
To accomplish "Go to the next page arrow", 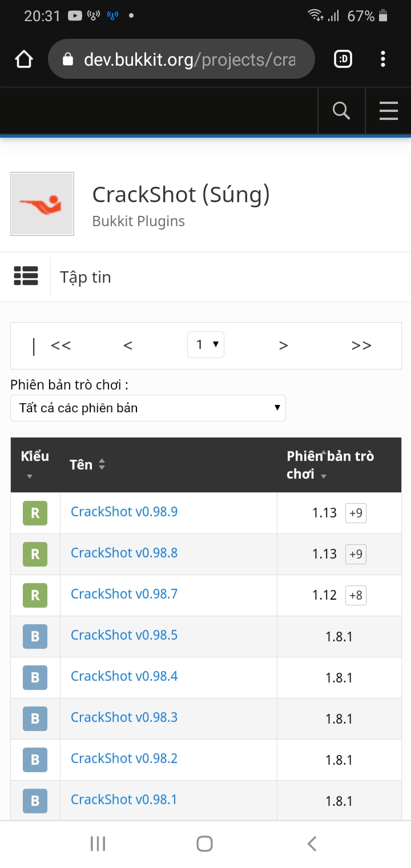I will pos(284,345).
